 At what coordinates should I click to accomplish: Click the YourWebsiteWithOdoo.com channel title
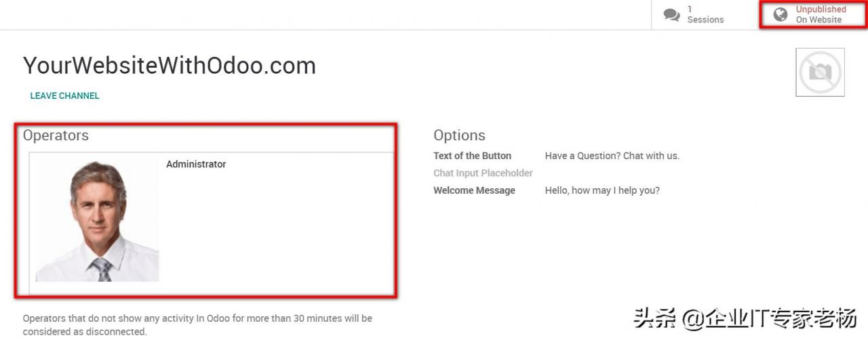170,66
